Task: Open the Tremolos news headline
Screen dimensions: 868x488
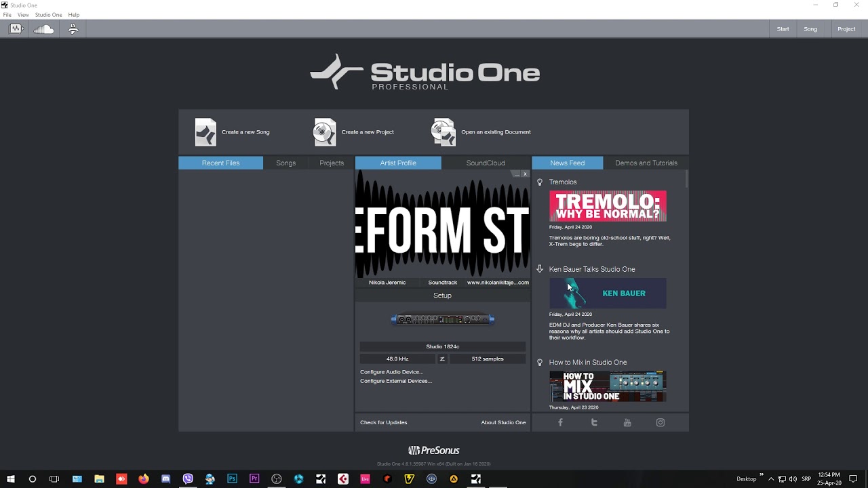Action: pyautogui.click(x=563, y=182)
